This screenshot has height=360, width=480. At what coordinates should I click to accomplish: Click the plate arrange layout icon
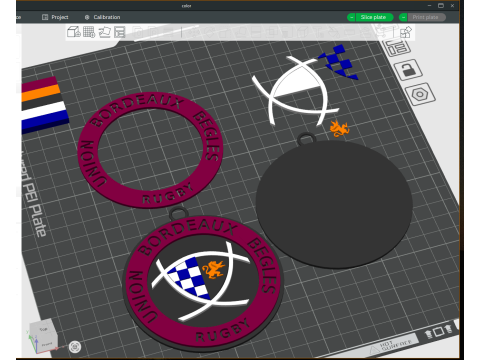[398, 47]
